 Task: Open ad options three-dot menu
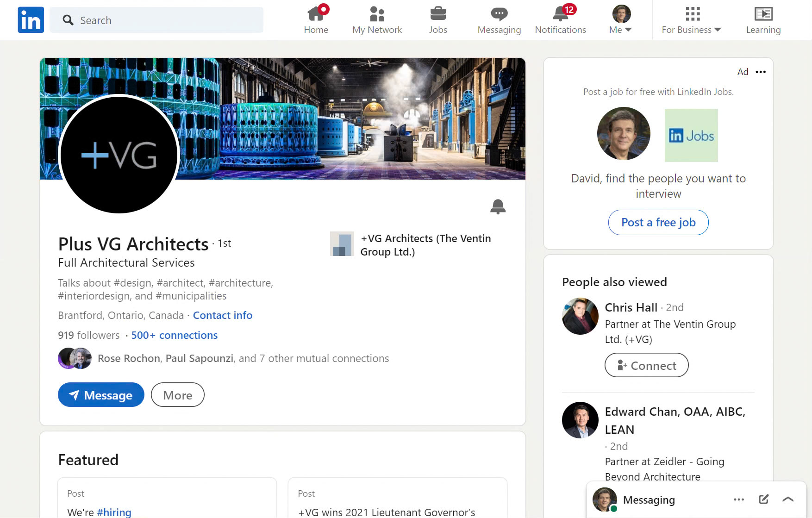[x=760, y=72]
